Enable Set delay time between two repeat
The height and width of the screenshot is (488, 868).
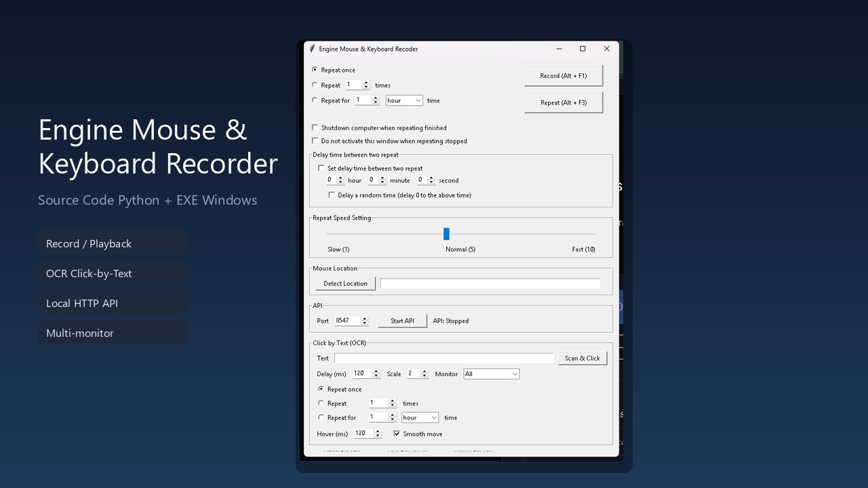point(321,168)
